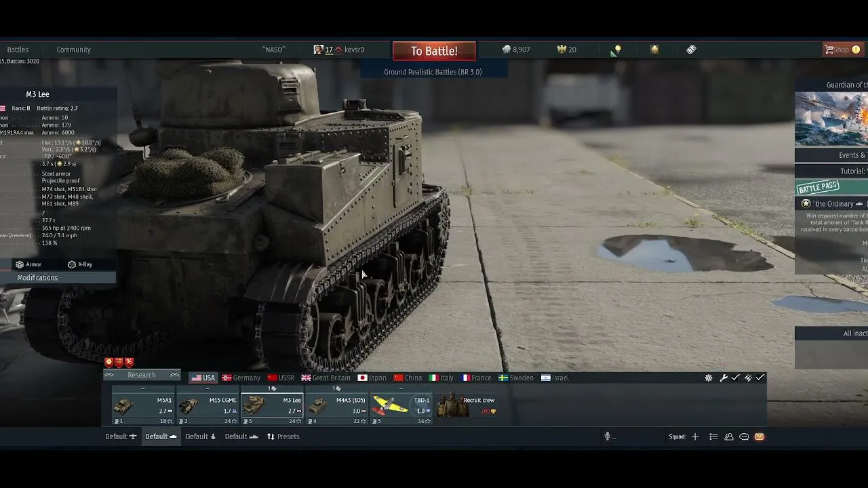Click the To Battle! button
Screen dimensions: 868x488
434,51
